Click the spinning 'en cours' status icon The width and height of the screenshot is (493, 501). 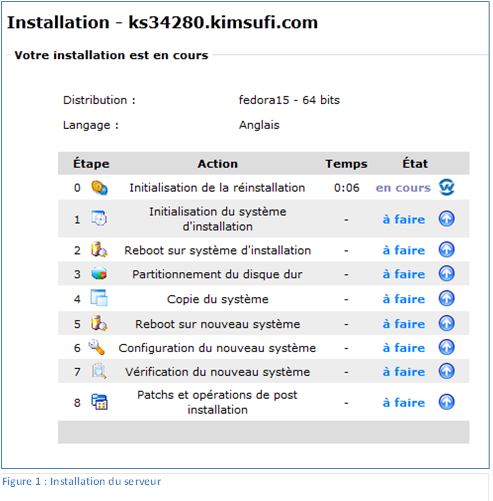(x=446, y=187)
